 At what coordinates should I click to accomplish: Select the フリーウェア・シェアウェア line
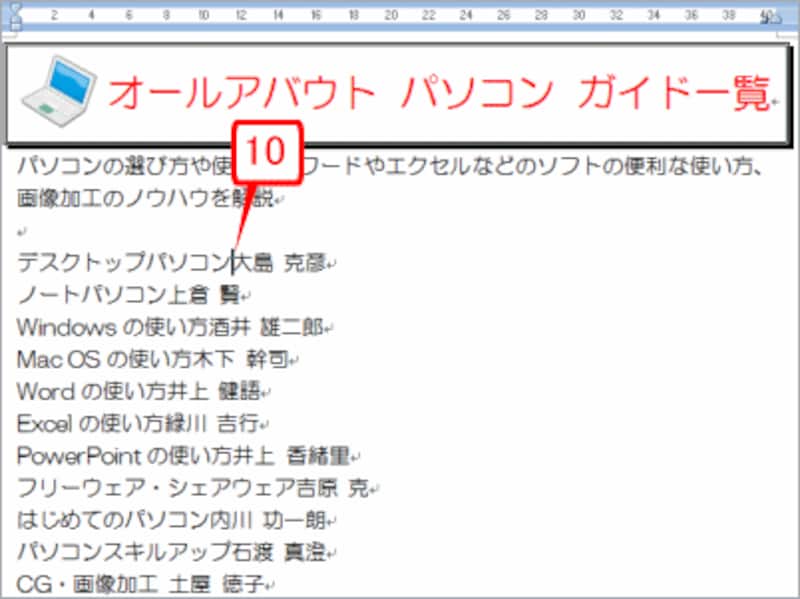[160, 489]
